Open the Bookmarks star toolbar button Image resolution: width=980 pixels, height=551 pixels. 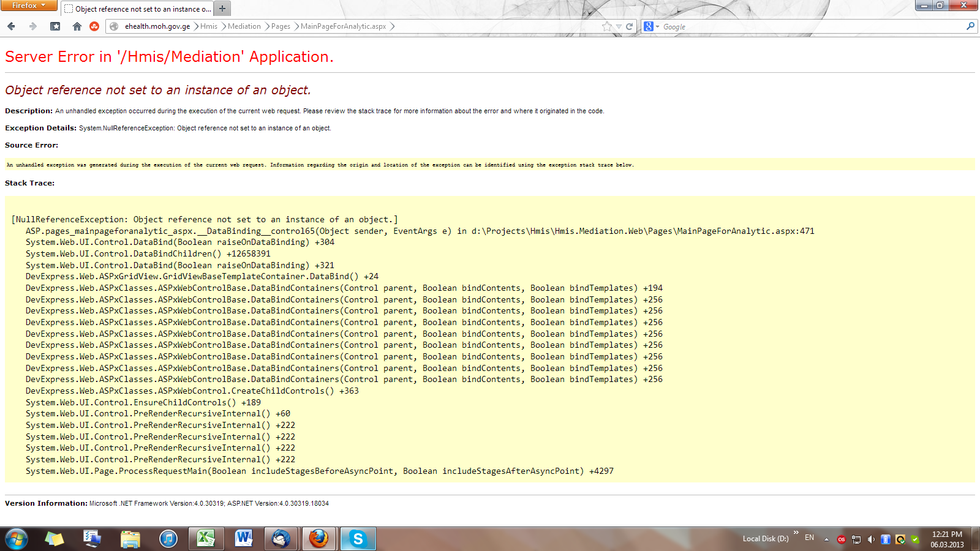pyautogui.click(x=55, y=26)
